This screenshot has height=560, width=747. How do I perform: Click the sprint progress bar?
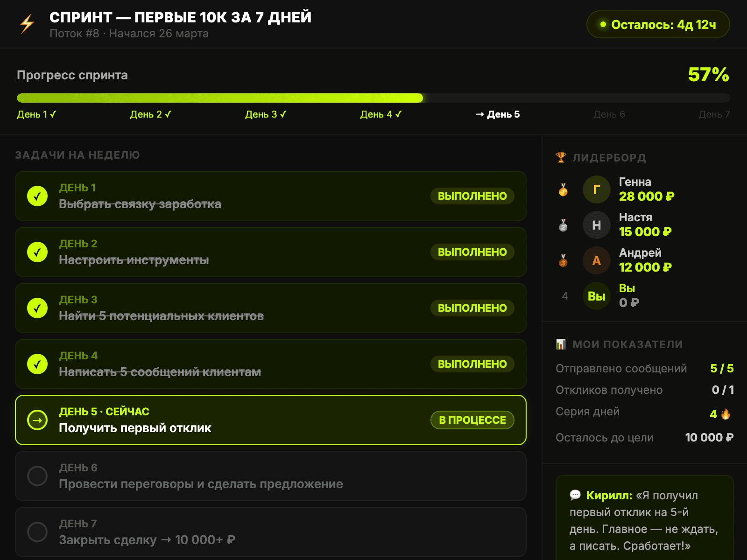373,98
